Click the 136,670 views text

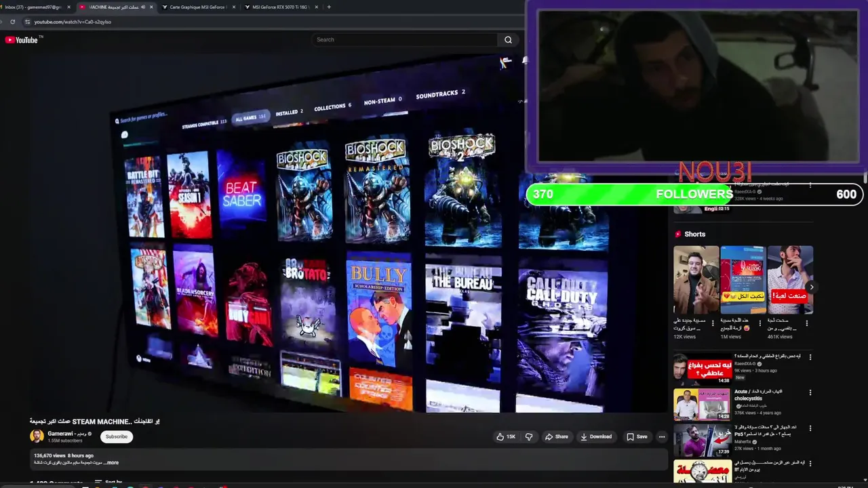[x=50, y=455]
